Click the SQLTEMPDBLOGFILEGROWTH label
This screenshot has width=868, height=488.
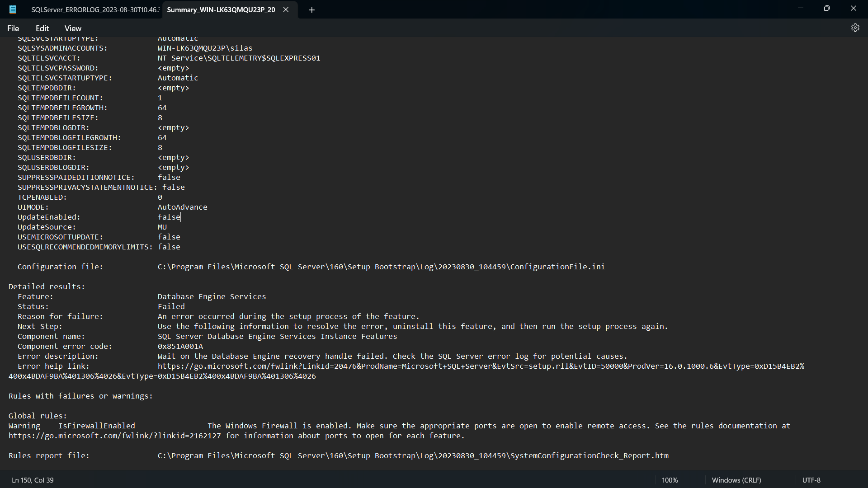pyautogui.click(x=69, y=138)
